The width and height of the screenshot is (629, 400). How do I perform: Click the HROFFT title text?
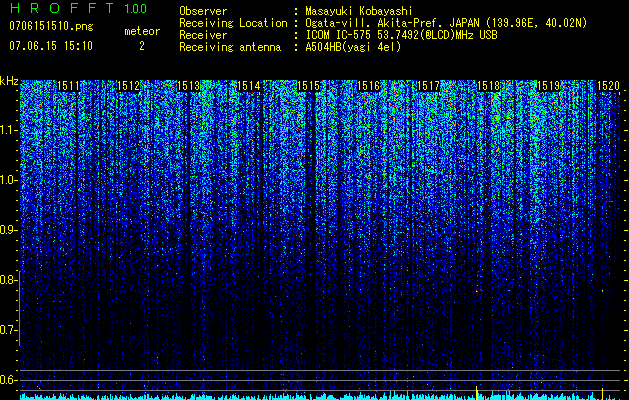(x=64, y=8)
